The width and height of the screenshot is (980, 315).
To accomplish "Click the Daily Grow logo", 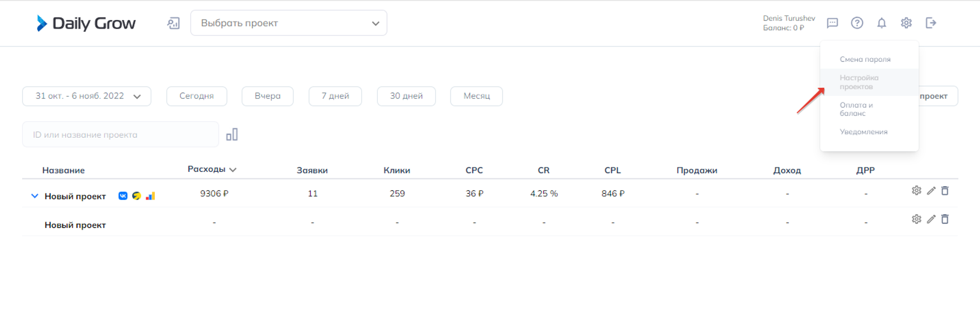I will (86, 23).
